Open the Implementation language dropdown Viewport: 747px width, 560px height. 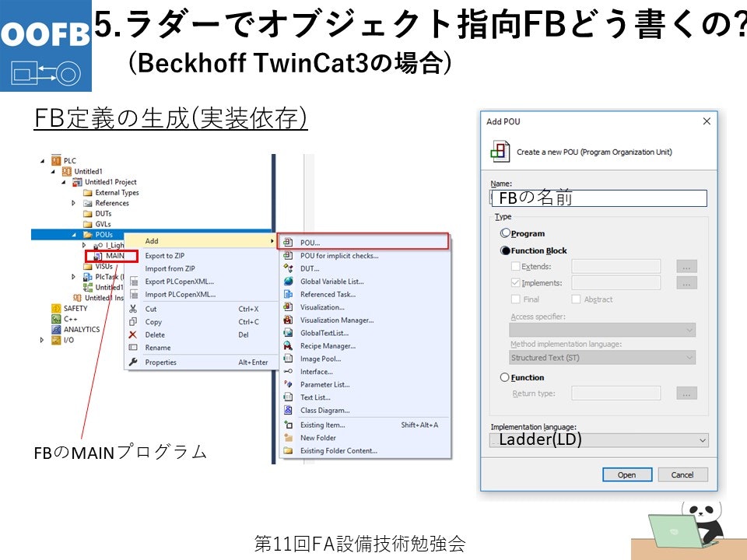[x=599, y=440]
